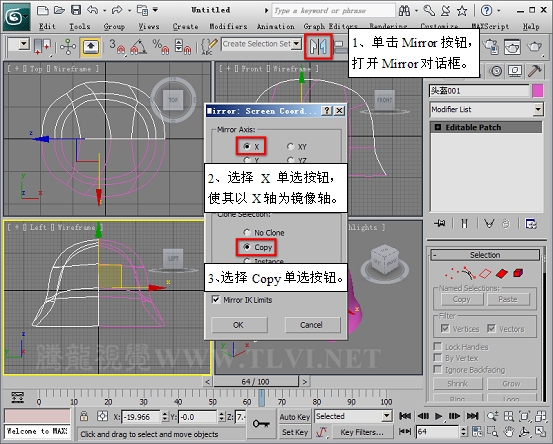Open the MAXScript menu
Image resolution: width=553 pixels, height=444 pixels.
click(x=490, y=26)
